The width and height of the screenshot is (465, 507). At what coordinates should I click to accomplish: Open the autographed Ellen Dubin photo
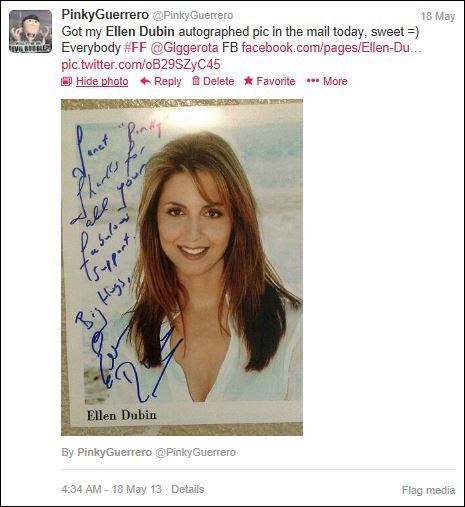coord(182,267)
